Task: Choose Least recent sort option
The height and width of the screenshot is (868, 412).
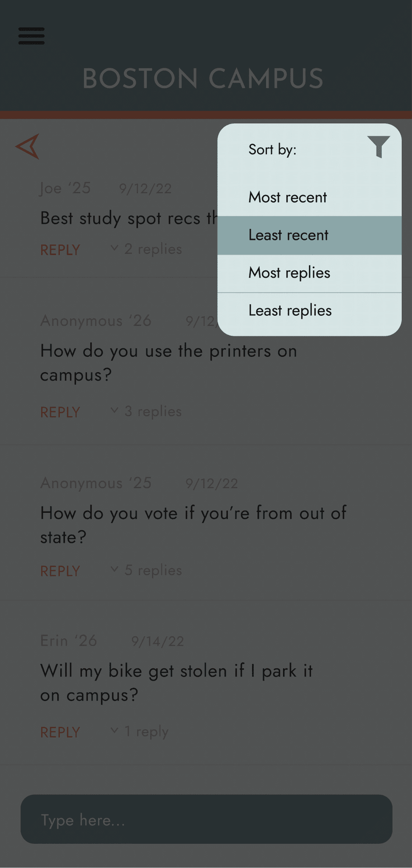Action: pyautogui.click(x=309, y=235)
